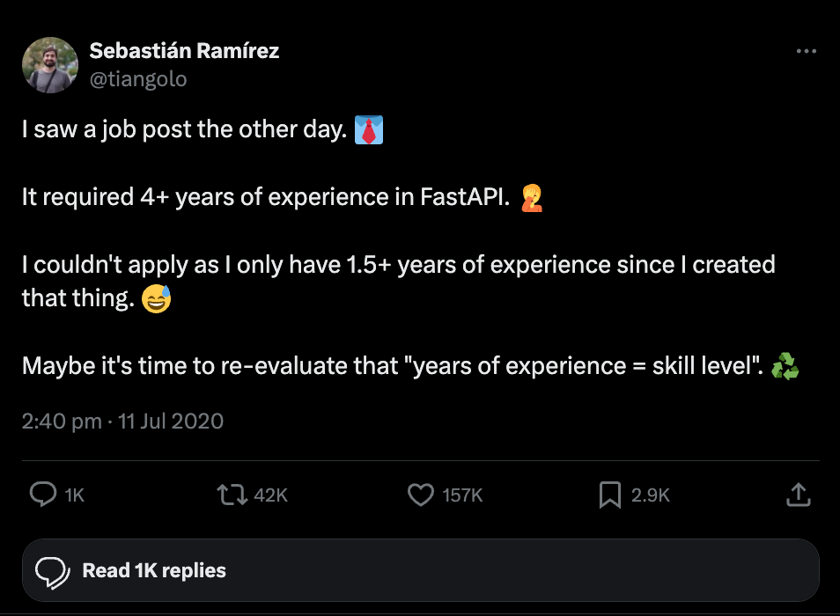Repost using the retweet arrows icon
Screen dimensions: 840x616
coord(232,495)
